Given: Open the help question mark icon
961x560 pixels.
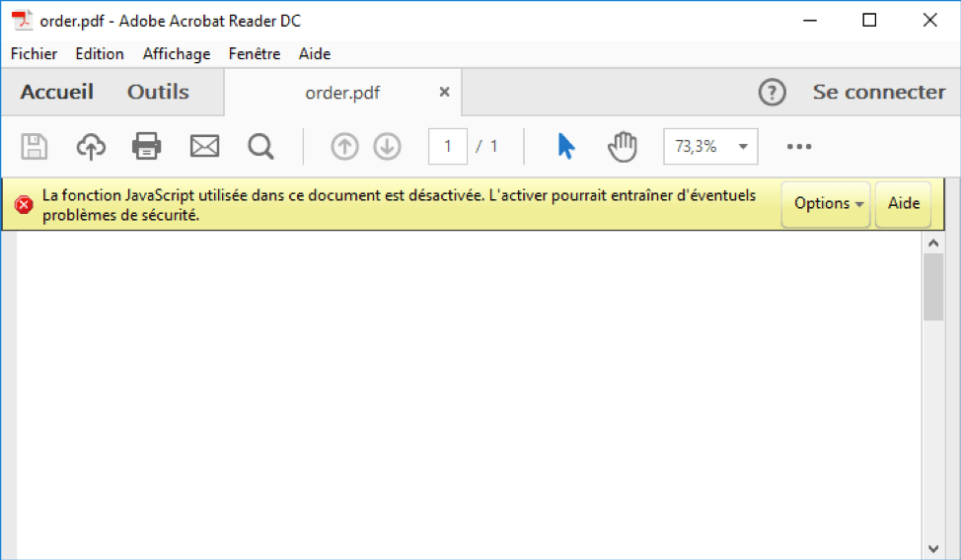Looking at the screenshot, I should point(773,93).
